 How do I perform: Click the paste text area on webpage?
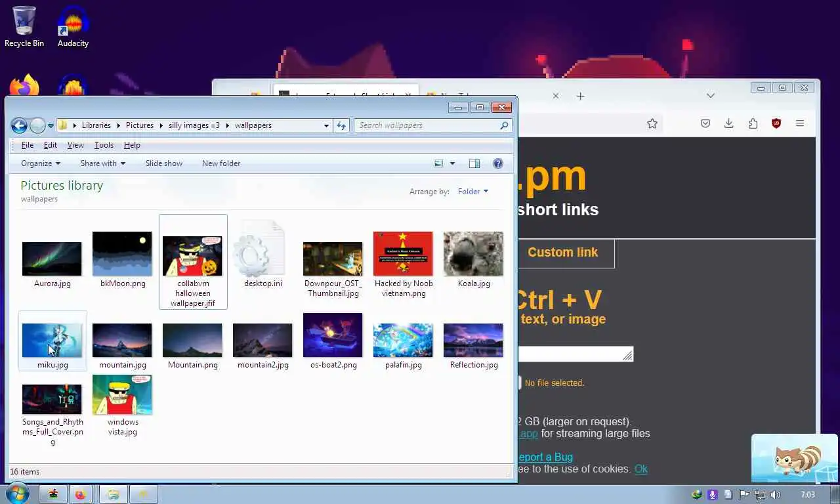(576, 354)
